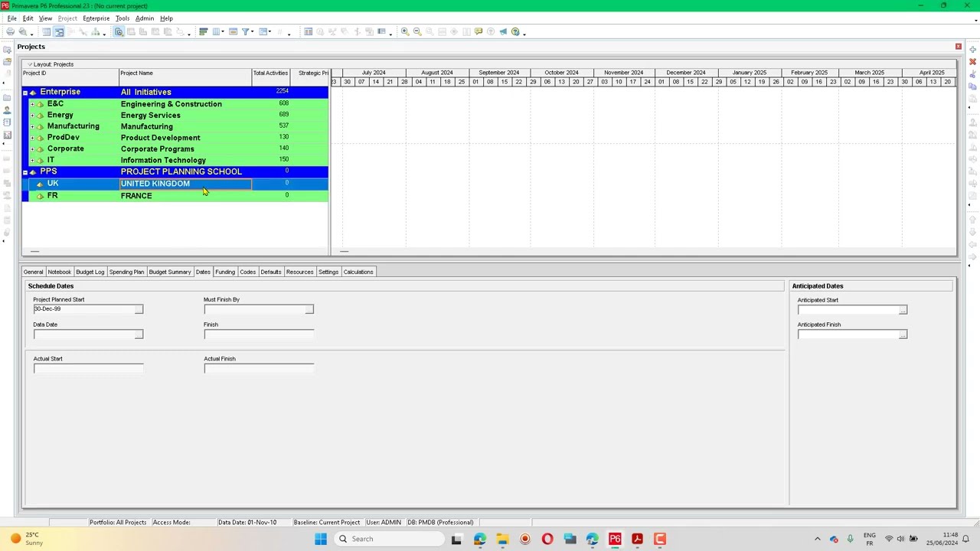The height and width of the screenshot is (551, 980).
Task: Click the Columns icon in toolbar
Action: coord(218,31)
